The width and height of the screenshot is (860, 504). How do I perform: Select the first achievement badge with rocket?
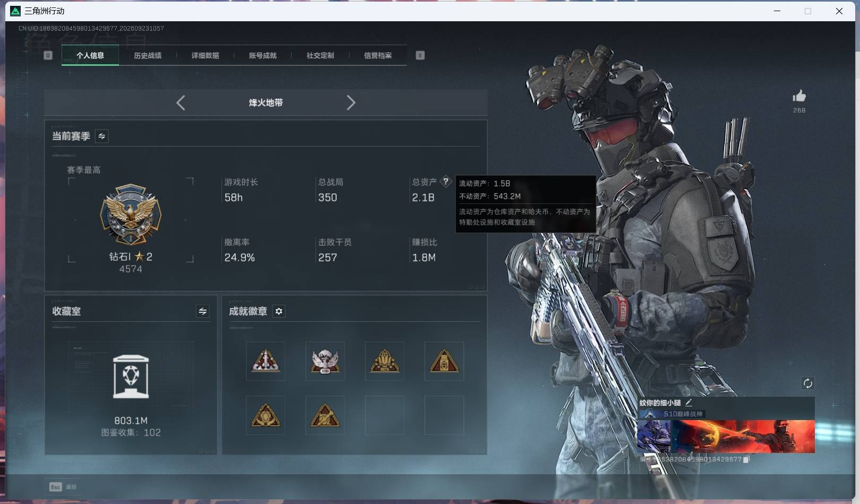click(266, 361)
